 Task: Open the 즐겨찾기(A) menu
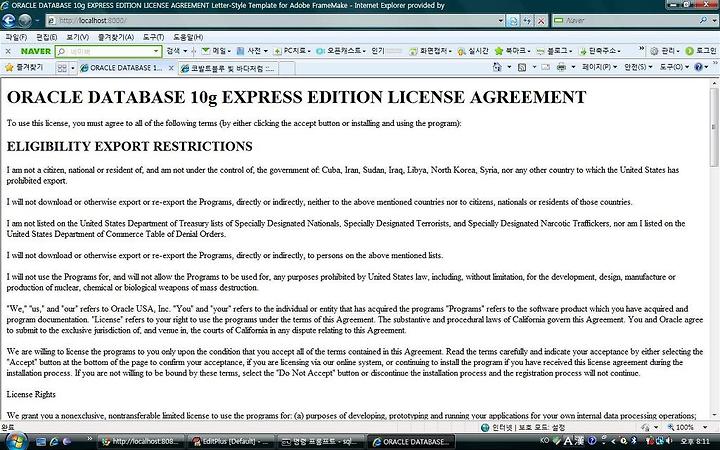tap(115, 37)
